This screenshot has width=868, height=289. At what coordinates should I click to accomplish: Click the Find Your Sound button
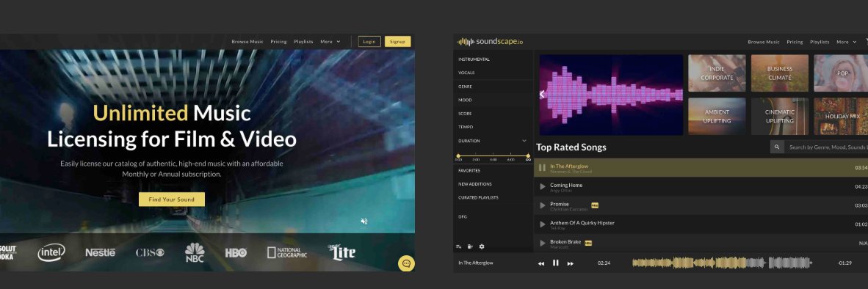click(x=172, y=200)
